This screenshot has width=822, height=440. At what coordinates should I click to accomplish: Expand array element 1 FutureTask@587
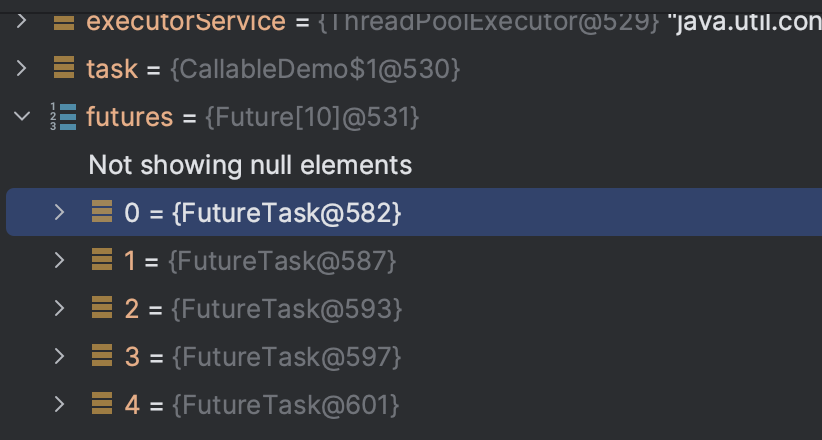[x=59, y=260]
